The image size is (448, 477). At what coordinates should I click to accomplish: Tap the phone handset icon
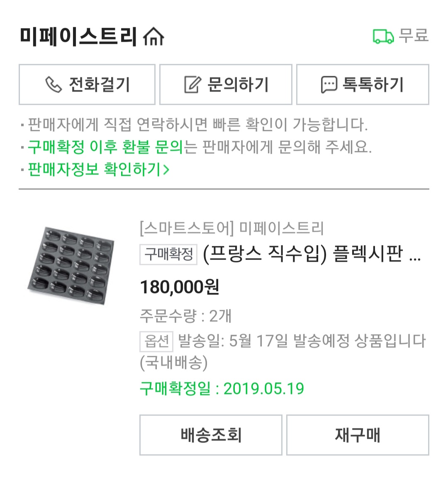coord(54,84)
